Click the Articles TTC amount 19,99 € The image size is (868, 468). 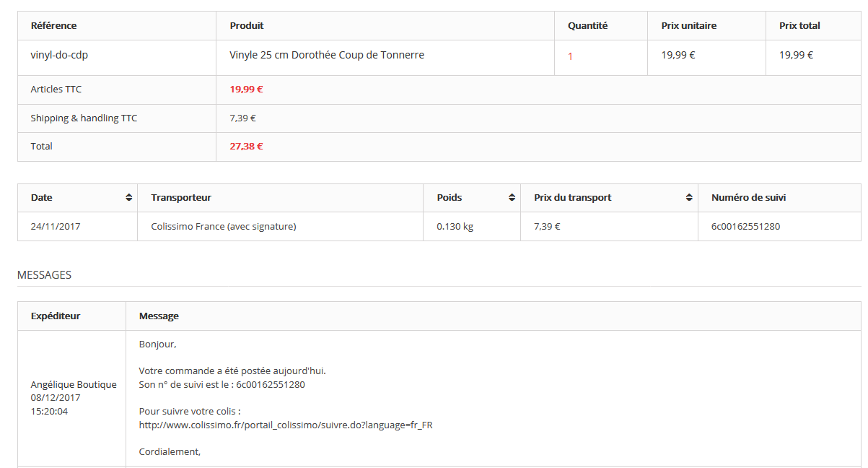tap(246, 90)
